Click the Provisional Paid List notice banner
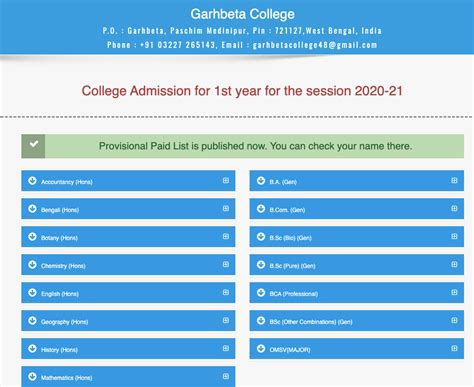 [x=243, y=146]
